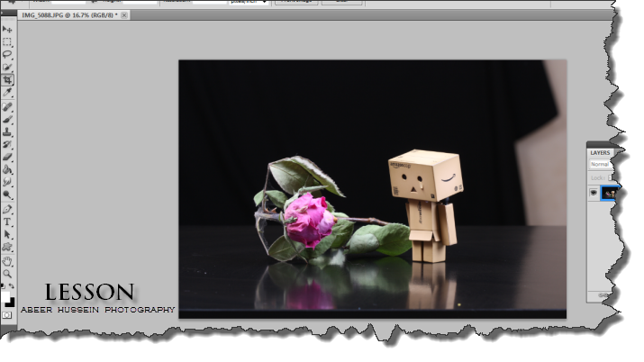Select the Quick Selection tool
The height and width of the screenshot is (362, 644).
click(x=7, y=67)
